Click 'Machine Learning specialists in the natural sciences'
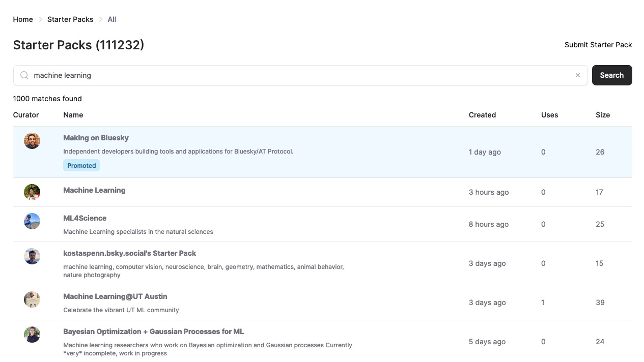Screen dimensions: 644x362 click(138, 231)
